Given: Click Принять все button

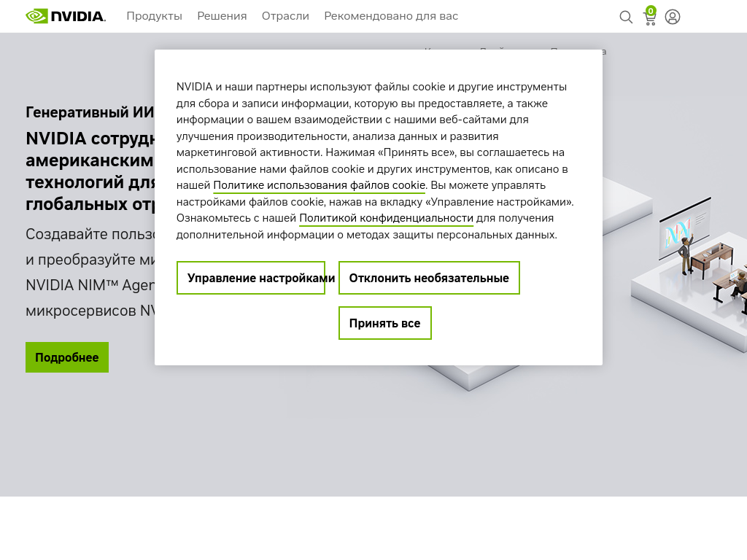Looking at the screenshot, I should 385,323.
